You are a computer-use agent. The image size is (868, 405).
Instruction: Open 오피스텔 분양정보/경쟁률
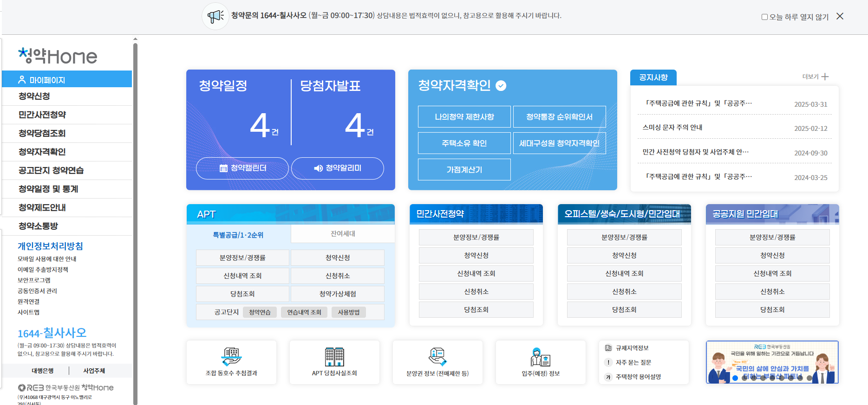tap(624, 237)
